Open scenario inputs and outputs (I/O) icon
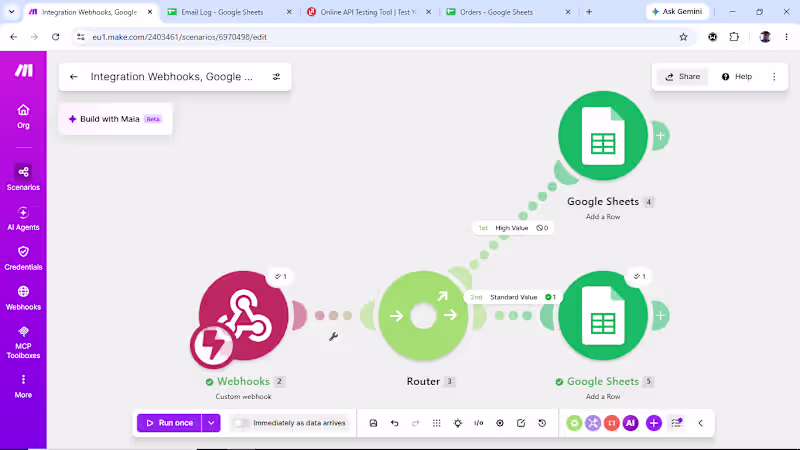 coord(479,423)
